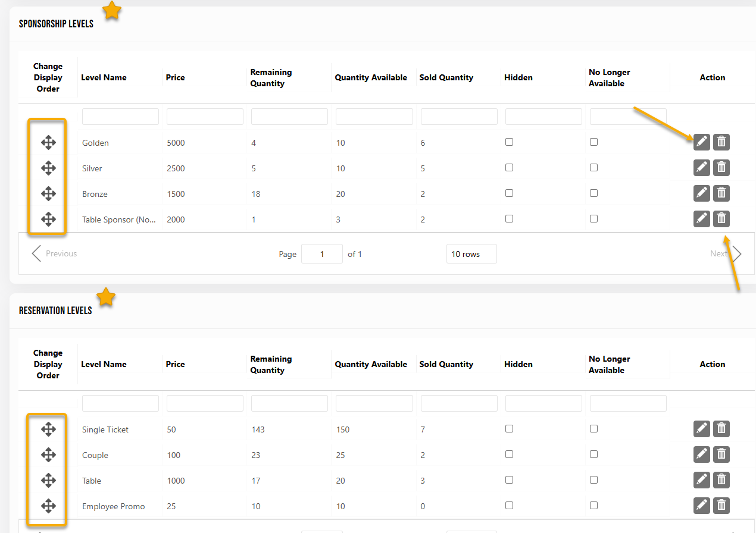Mark Table Sponsor as Hidden
Image resolution: width=756 pixels, height=533 pixels.
[509, 219]
